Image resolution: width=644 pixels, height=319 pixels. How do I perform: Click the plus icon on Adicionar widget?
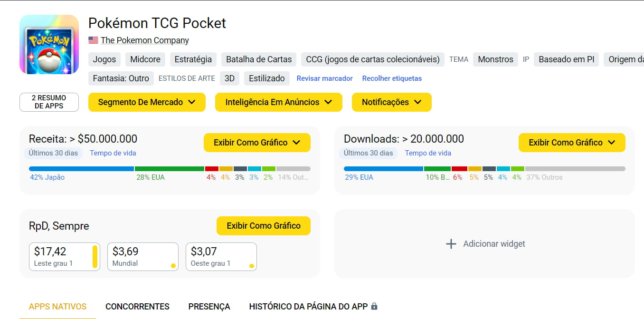pos(451,244)
